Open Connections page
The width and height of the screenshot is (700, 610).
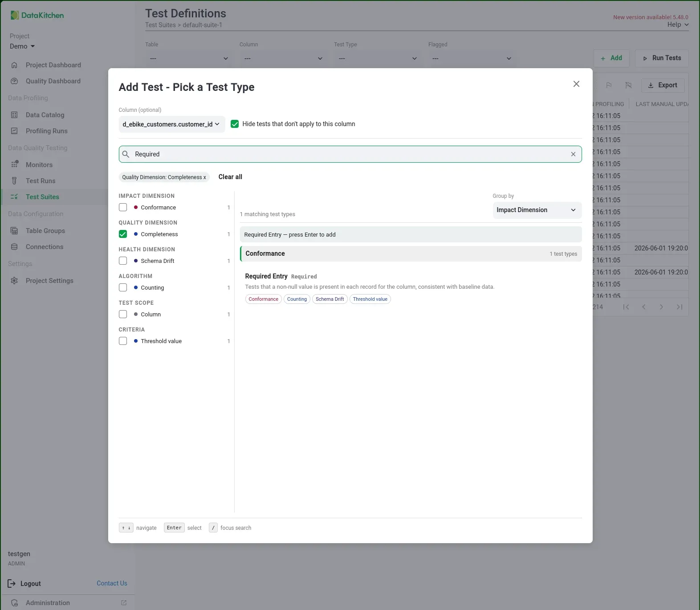[45, 247]
